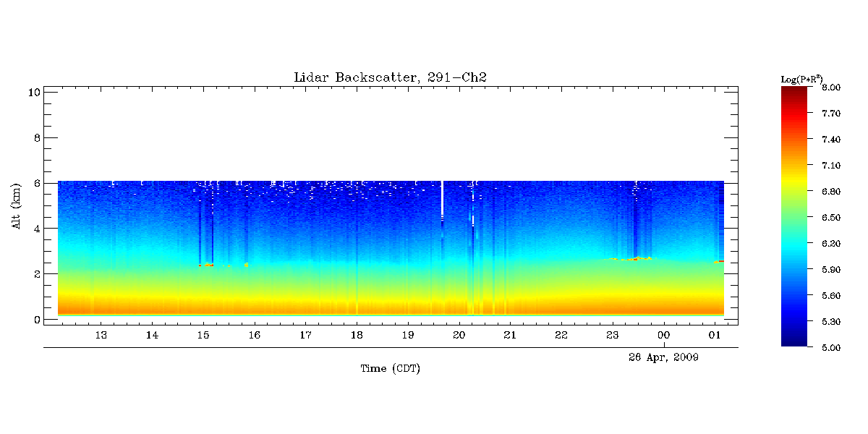Click the x-axis tick label "01"
868x434 pixels.
click(x=715, y=335)
